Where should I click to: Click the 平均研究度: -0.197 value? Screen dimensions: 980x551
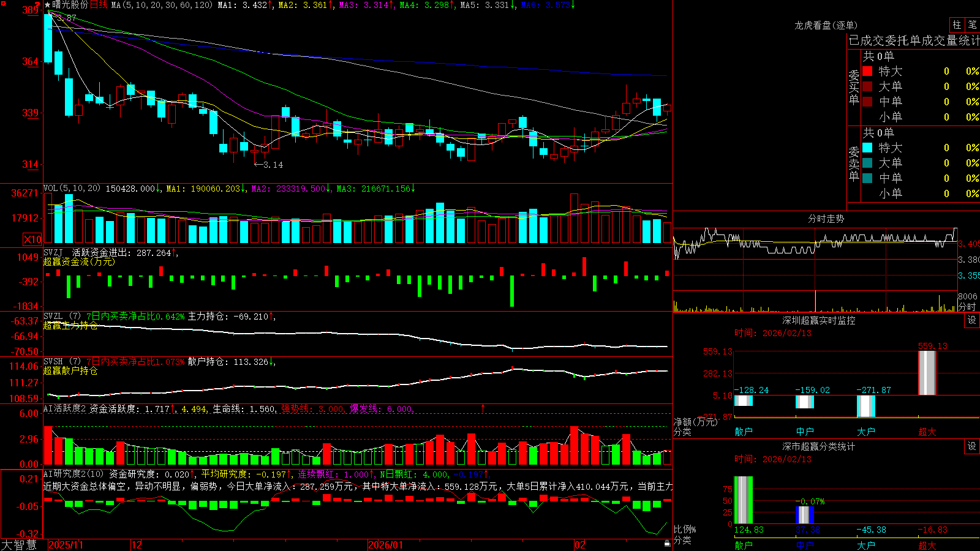pyautogui.click(x=247, y=474)
